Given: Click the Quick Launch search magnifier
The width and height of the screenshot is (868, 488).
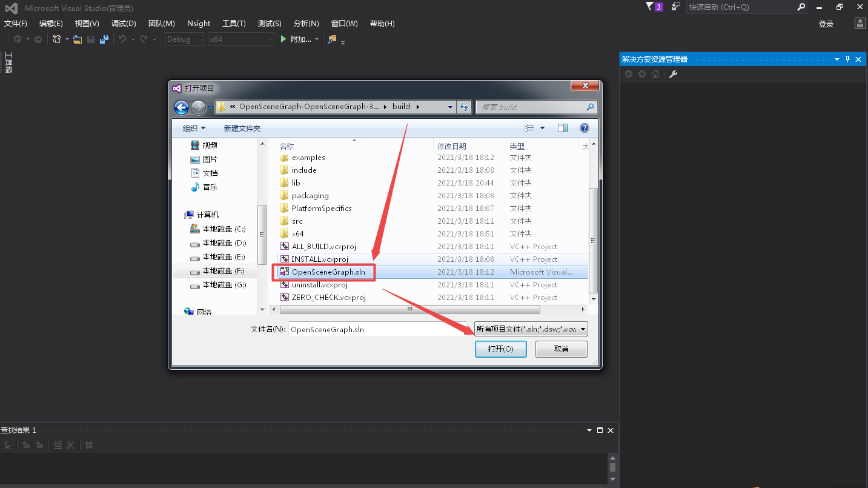Looking at the screenshot, I should [x=801, y=7].
